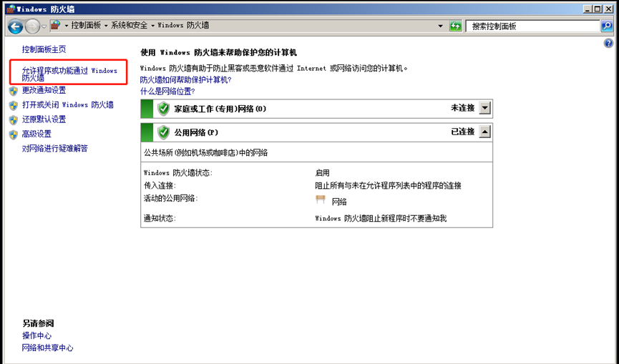Select 控制面板 in the breadcrumb path
The image size is (619, 364).
coord(85,26)
